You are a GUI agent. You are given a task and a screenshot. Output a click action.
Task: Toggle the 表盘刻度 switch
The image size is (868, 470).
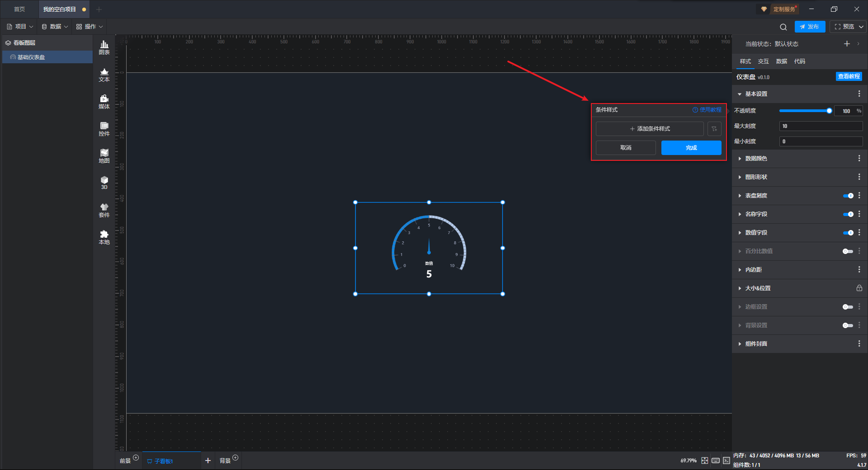[848, 196]
